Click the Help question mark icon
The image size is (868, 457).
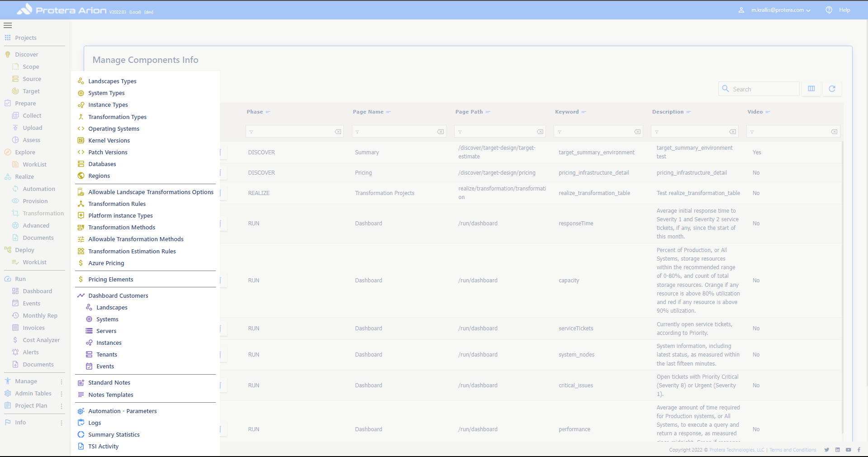coord(829,10)
